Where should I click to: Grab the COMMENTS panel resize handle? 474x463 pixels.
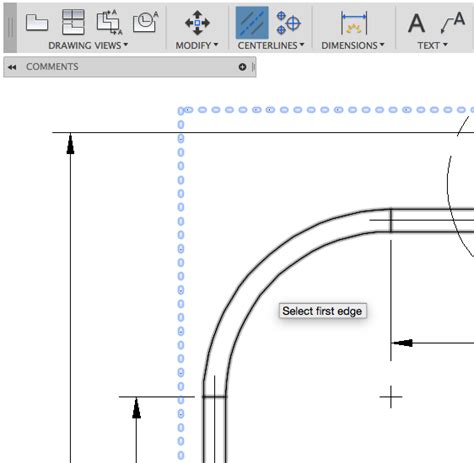pyautogui.click(x=254, y=67)
